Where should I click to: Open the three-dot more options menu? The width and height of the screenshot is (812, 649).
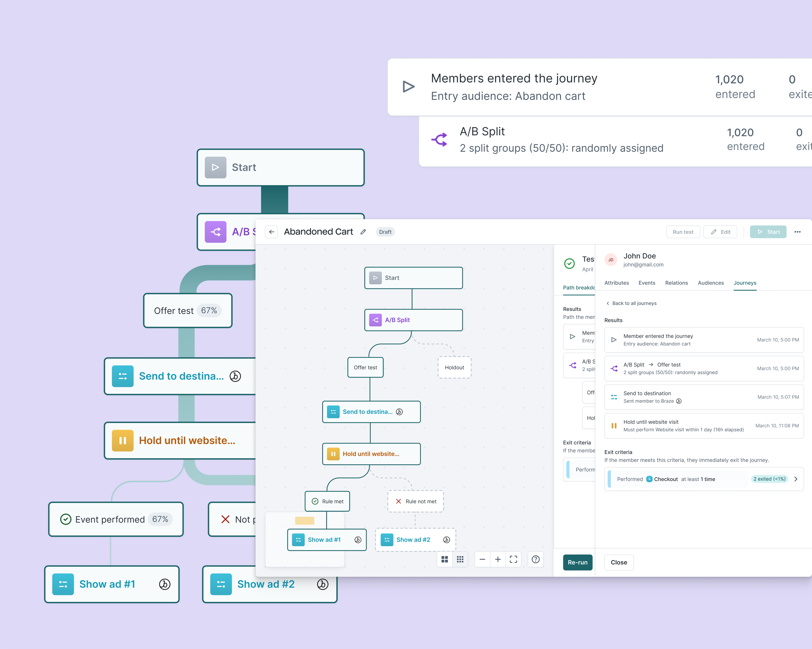tap(797, 232)
